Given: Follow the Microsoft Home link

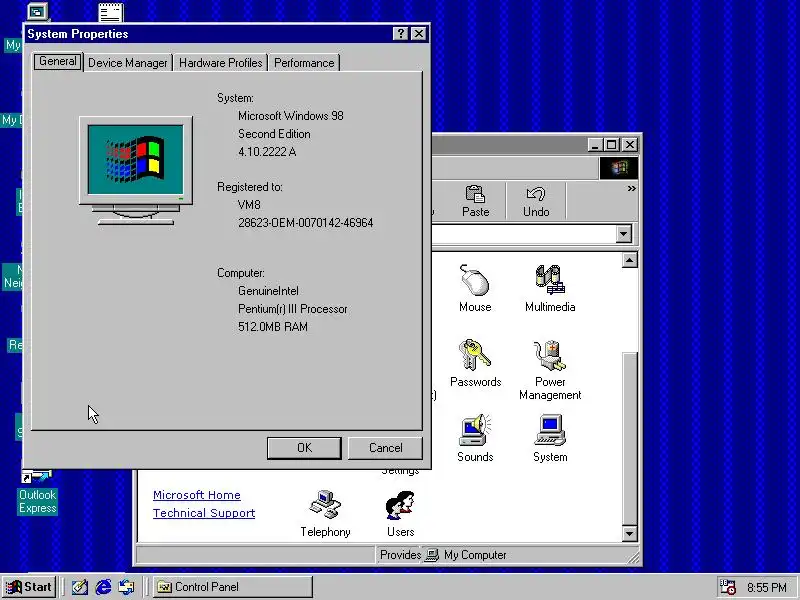Looking at the screenshot, I should [x=196, y=495].
